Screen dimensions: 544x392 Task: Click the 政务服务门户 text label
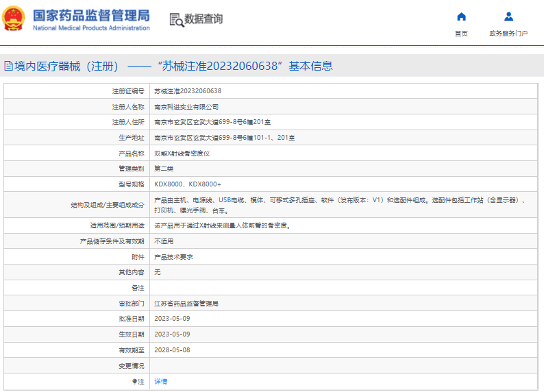point(508,34)
